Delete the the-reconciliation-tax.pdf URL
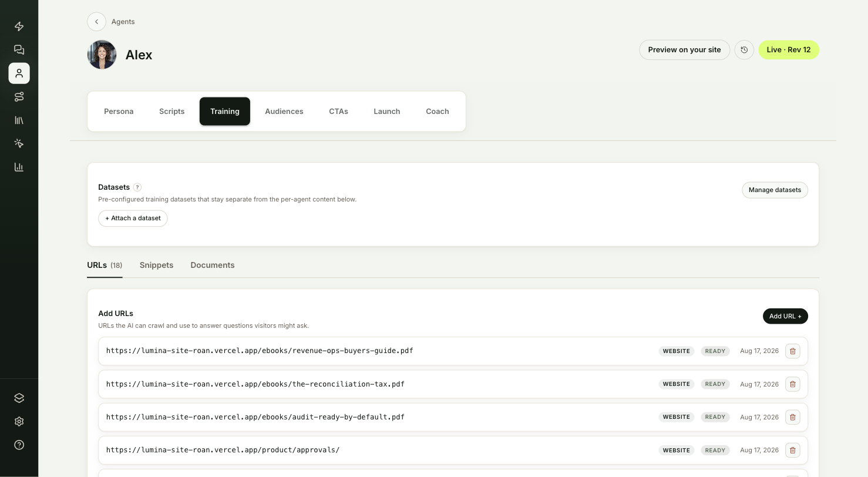Image resolution: width=868 pixels, height=477 pixels. point(793,384)
